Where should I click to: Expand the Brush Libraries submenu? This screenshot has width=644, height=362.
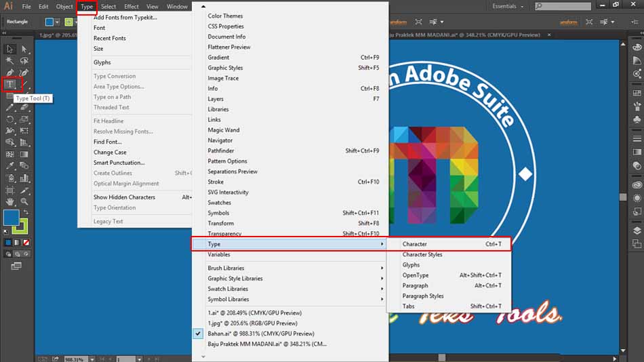coord(290,268)
